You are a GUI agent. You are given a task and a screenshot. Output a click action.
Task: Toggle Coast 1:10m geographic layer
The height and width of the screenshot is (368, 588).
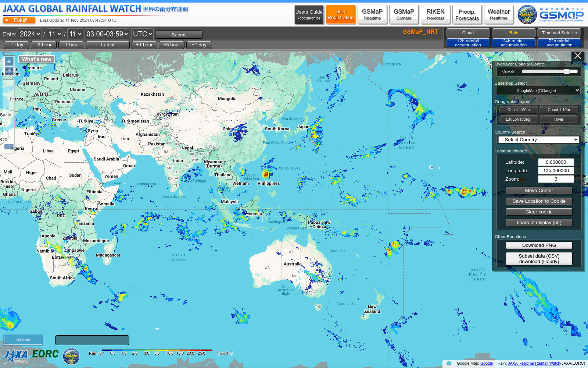pos(559,110)
